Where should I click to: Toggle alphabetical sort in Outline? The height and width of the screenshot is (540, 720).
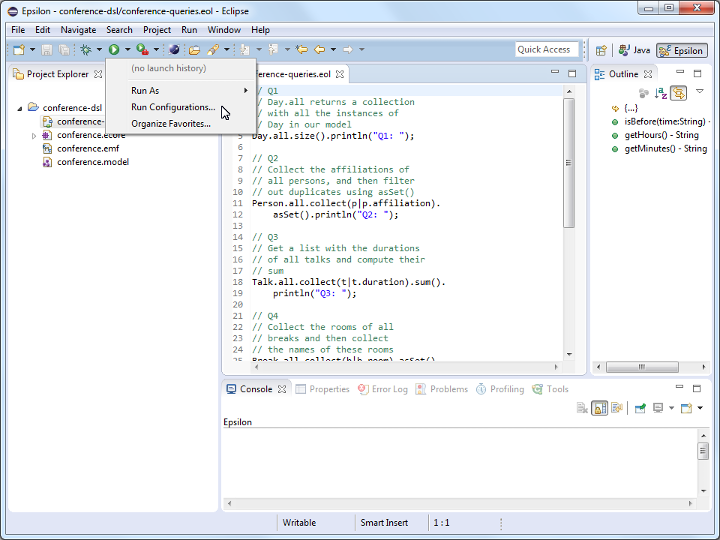(660, 93)
